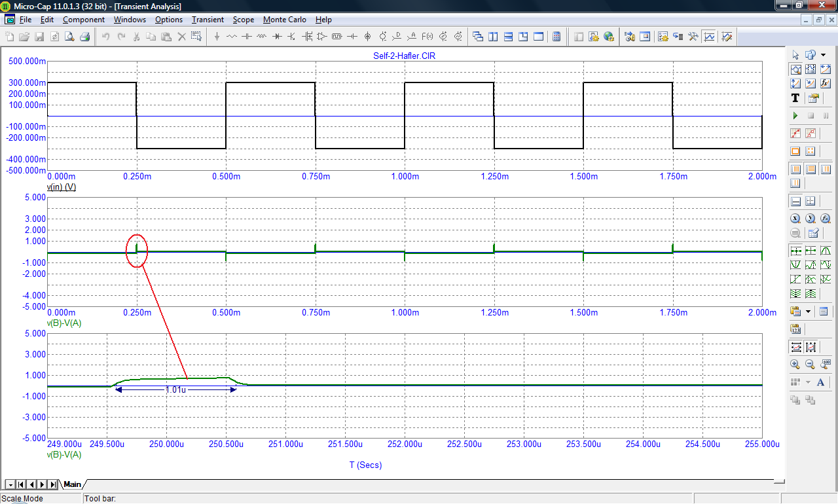
Task: Tile windows horizontally via toolbar icon
Action: click(x=508, y=37)
